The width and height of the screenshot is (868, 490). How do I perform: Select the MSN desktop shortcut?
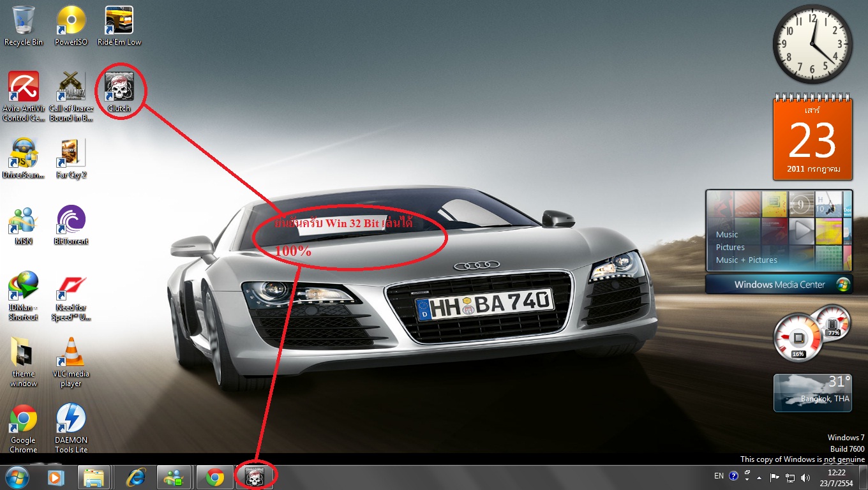[x=24, y=225]
